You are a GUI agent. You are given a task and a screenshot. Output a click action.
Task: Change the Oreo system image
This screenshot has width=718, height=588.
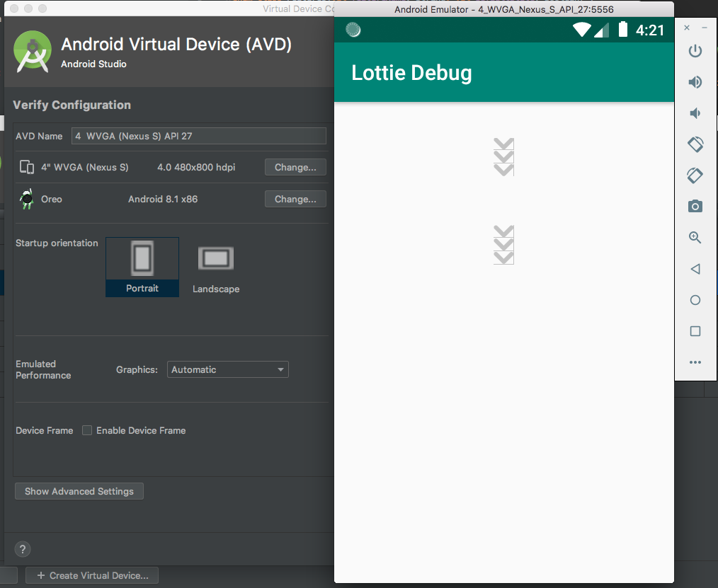(295, 199)
